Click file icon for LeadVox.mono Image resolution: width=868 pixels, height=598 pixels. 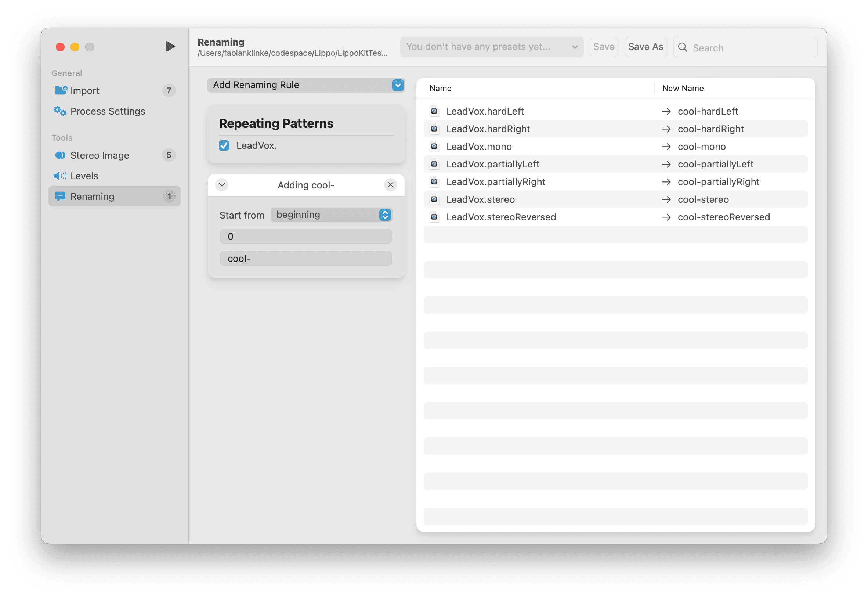pos(434,146)
